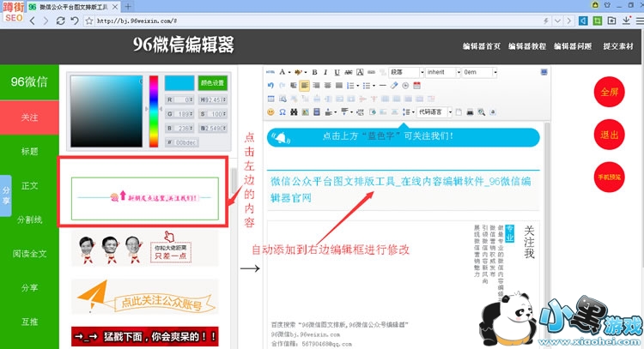Open the highlight color dropdown arrow
The width and height of the screenshot is (644, 349).
pos(306,73)
